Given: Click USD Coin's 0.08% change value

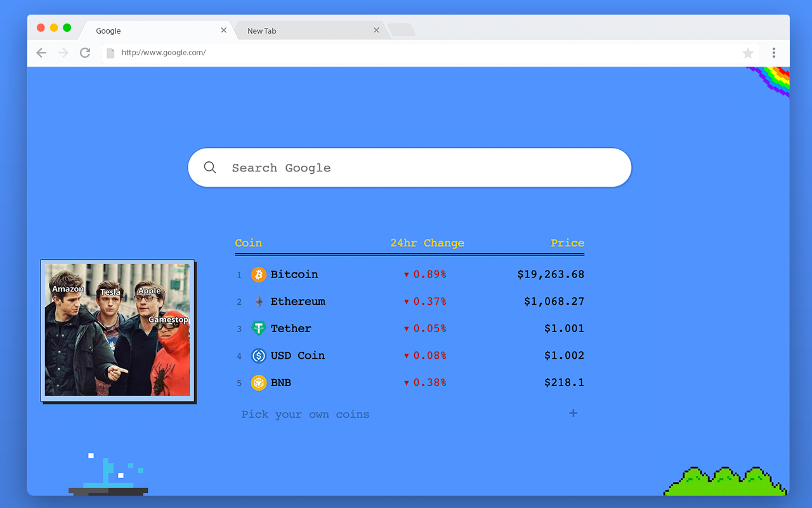Looking at the screenshot, I should click(430, 356).
